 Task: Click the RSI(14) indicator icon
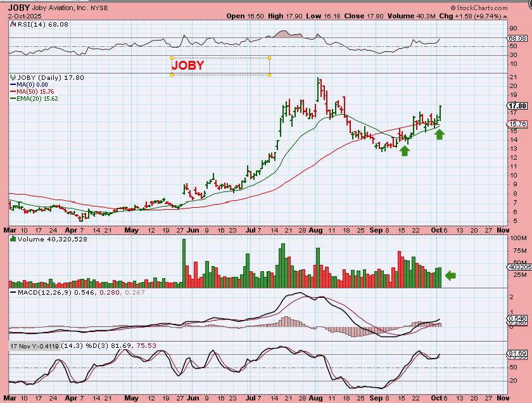[13, 25]
